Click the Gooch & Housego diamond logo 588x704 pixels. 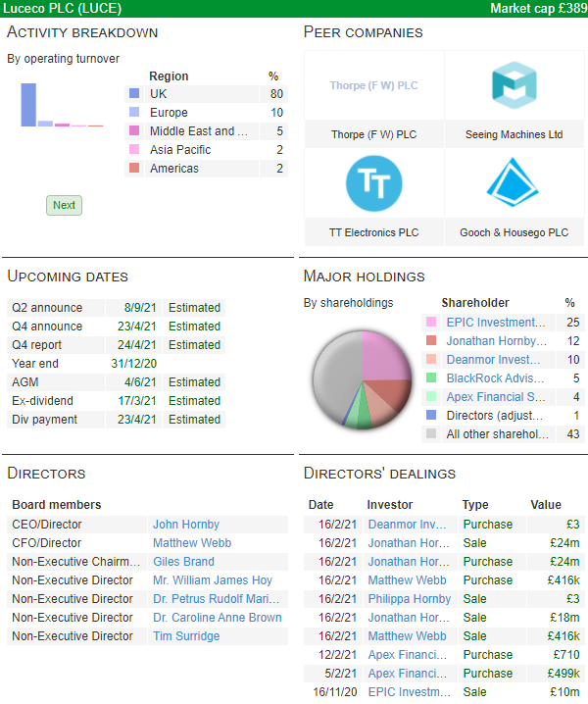[513, 182]
